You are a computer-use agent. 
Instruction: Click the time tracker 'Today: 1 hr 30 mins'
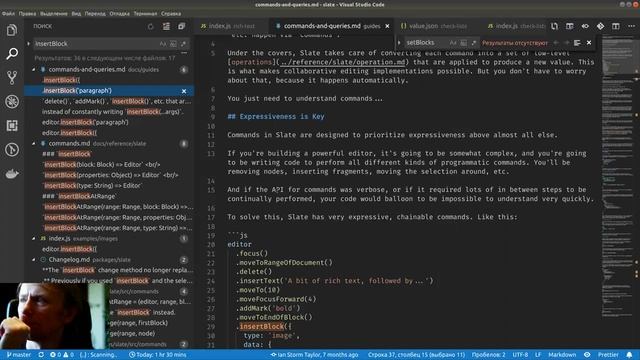[x=158, y=355]
